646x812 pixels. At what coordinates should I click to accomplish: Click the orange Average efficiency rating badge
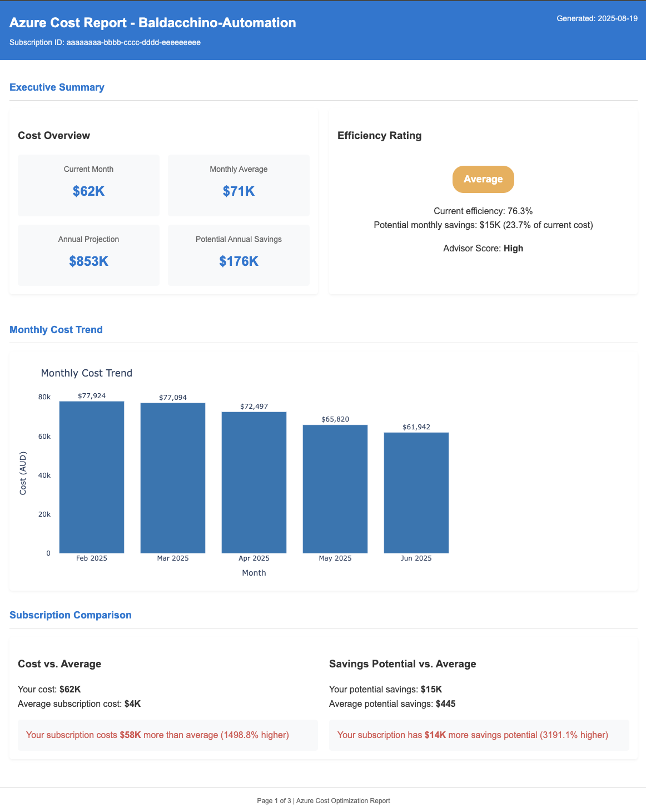click(x=483, y=179)
